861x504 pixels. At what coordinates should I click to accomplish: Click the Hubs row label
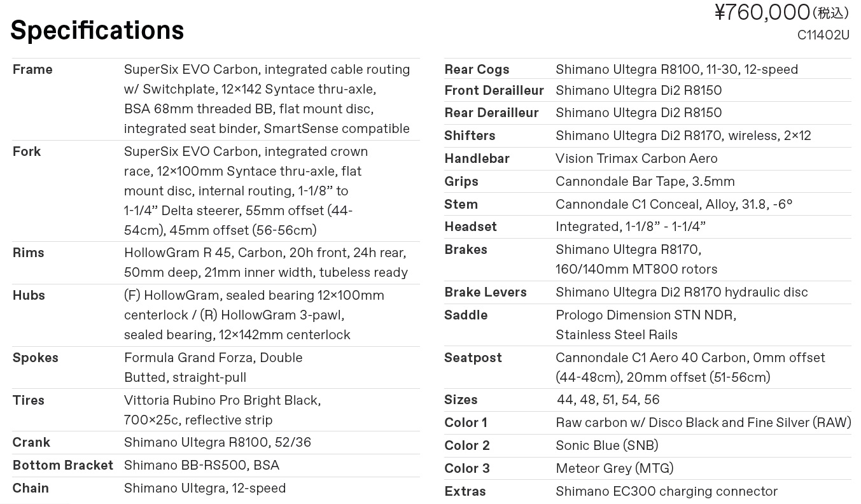click(29, 295)
